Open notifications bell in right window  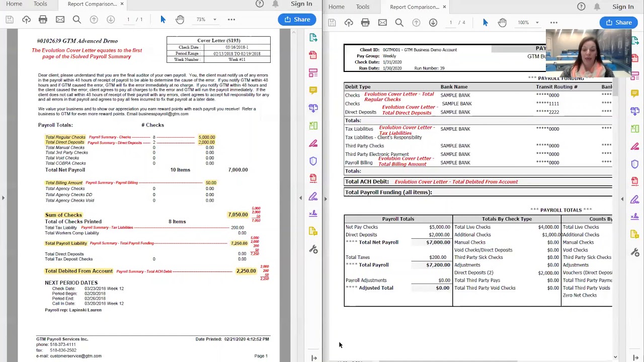point(597,7)
